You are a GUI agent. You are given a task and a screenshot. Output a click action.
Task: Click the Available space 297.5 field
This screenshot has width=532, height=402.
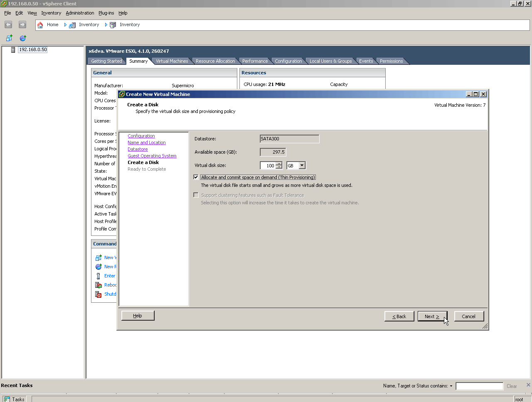[273, 152]
